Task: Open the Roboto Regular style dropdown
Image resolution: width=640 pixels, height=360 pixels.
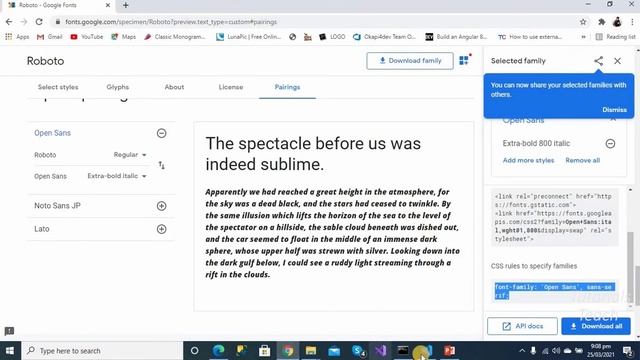Action: coord(130,155)
